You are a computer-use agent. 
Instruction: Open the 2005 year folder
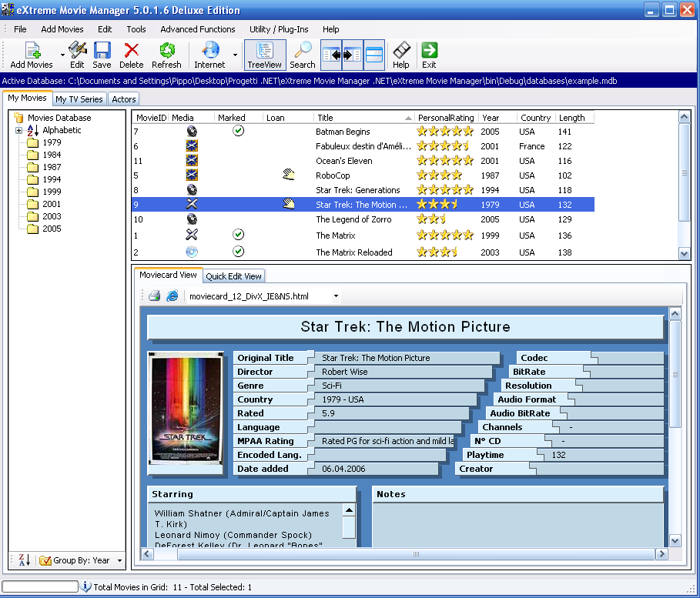(52, 229)
